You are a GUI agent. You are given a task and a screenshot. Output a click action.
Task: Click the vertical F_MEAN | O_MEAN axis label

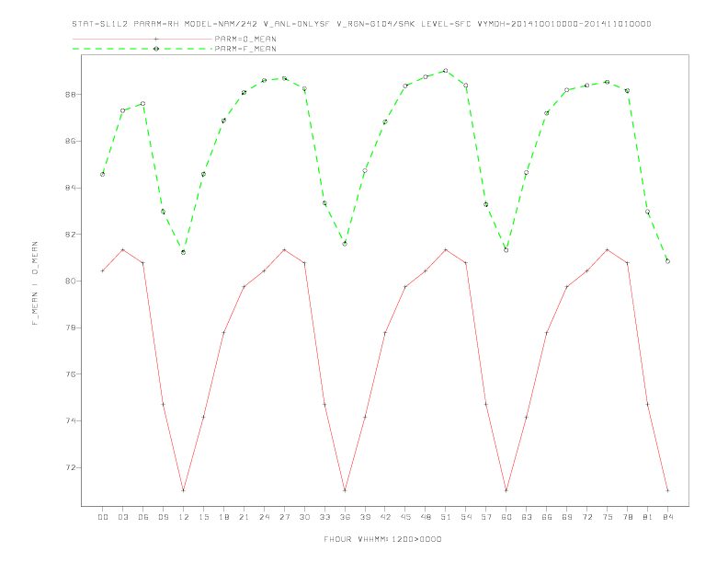coord(35,283)
